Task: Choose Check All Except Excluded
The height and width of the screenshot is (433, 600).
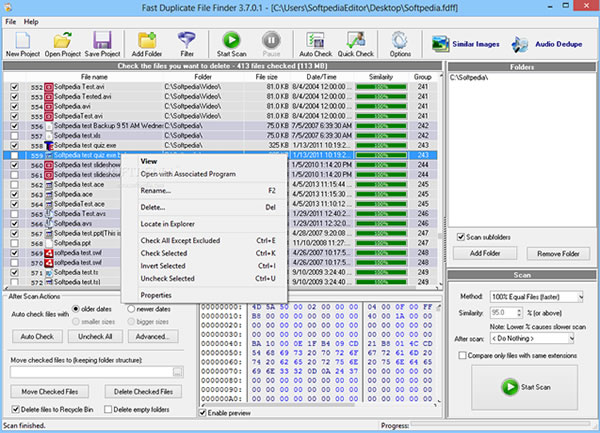Action: click(204, 241)
